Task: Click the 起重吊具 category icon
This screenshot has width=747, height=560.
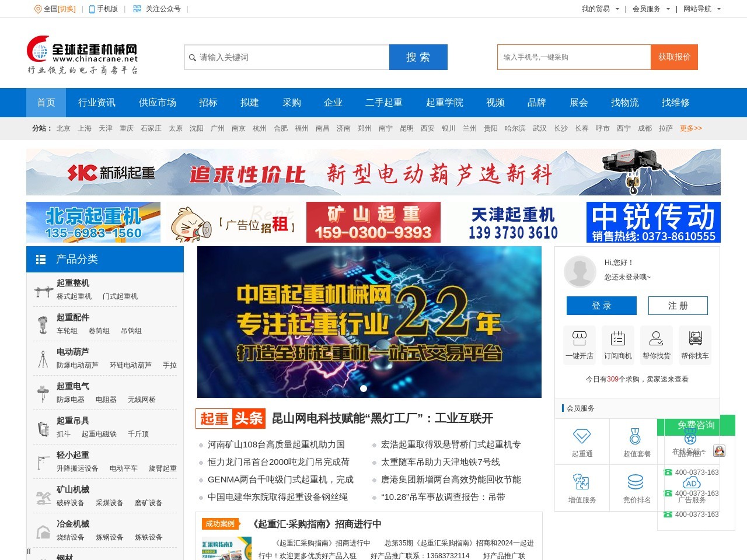Action: coord(43,428)
